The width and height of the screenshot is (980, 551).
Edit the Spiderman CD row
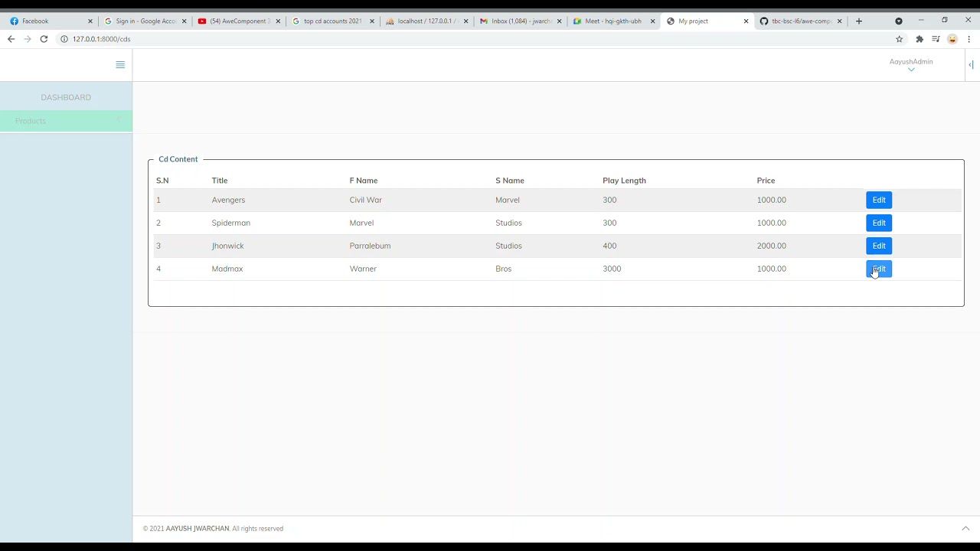coord(879,223)
